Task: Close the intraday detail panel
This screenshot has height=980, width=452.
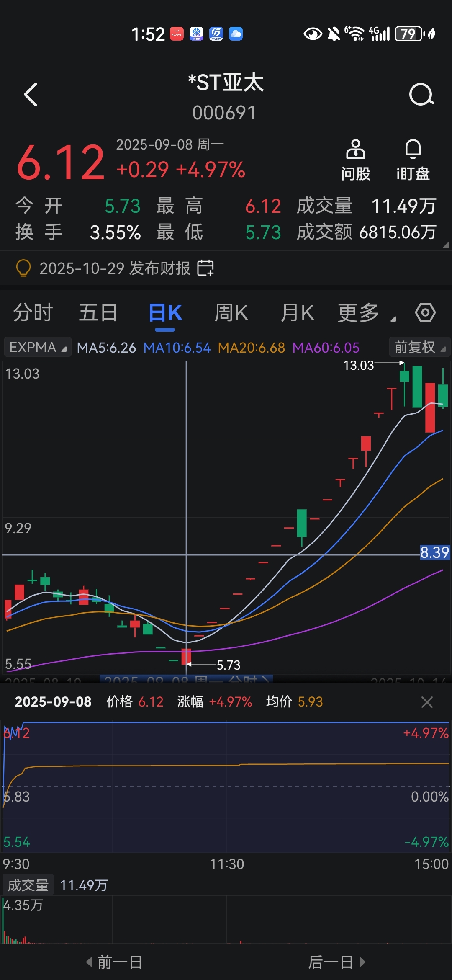Action: (427, 702)
